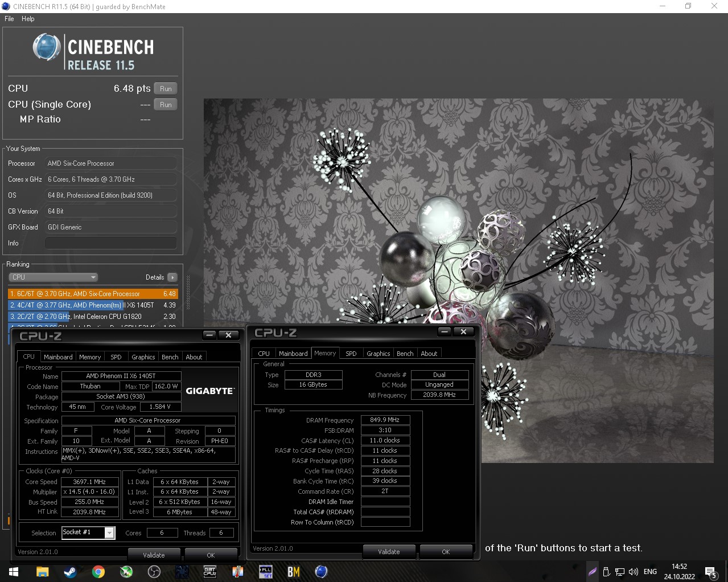
Task: Switch to CPU tab in right CPU-Z window
Action: click(264, 354)
